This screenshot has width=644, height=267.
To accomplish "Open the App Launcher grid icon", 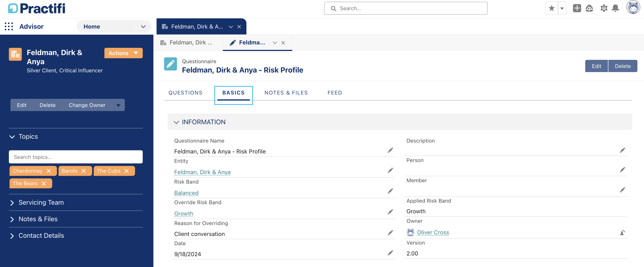I will (x=9, y=27).
